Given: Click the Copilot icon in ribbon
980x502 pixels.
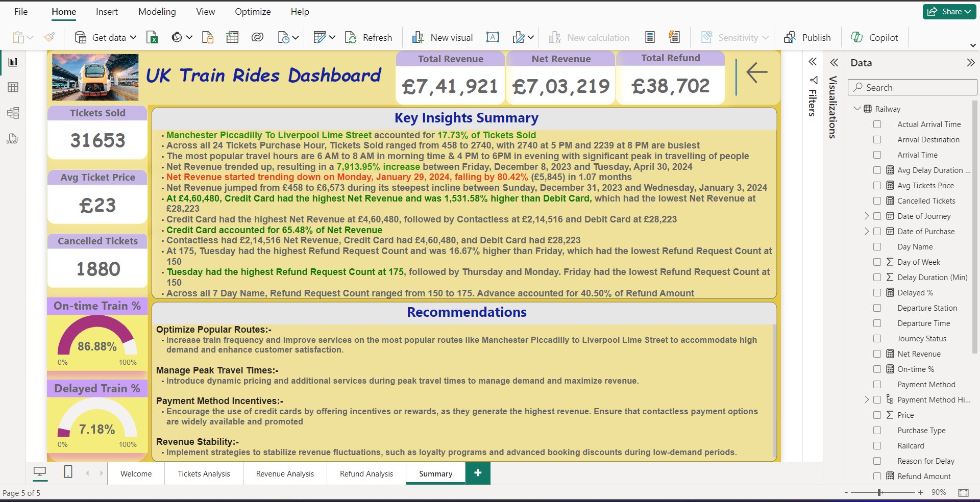Looking at the screenshot, I should pyautogui.click(x=856, y=37).
